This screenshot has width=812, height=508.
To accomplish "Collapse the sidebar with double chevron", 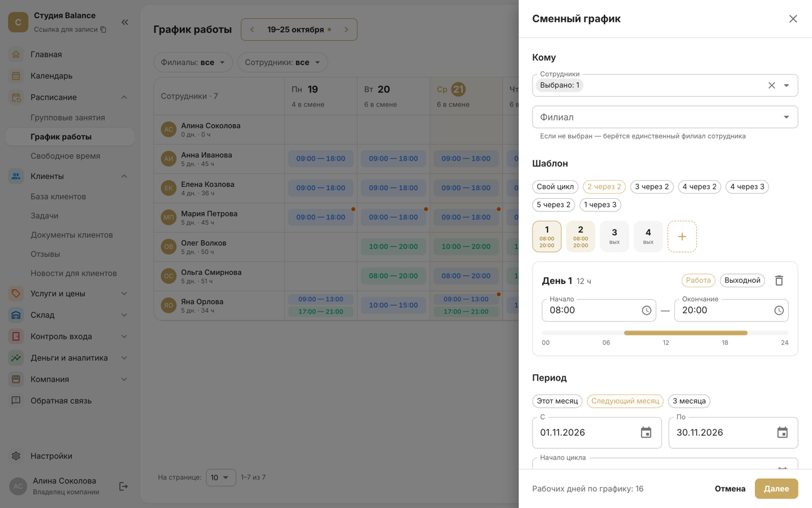I will tap(125, 22).
